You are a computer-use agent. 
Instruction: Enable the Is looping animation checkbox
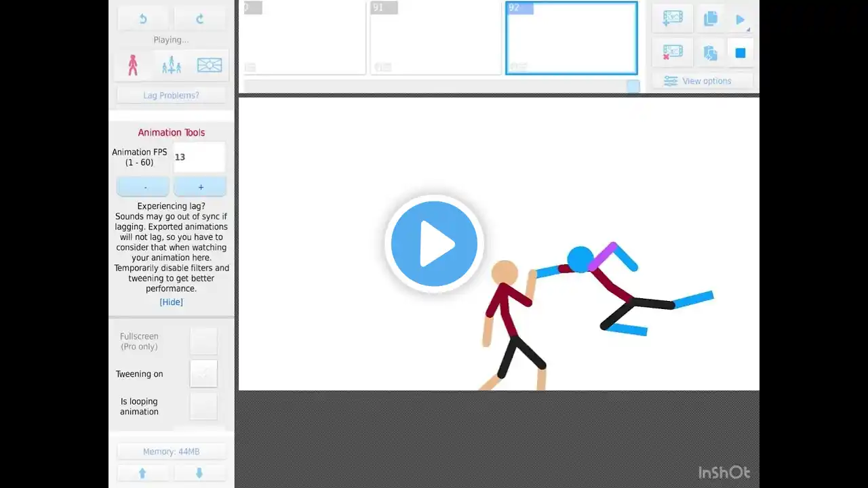(203, 406)
